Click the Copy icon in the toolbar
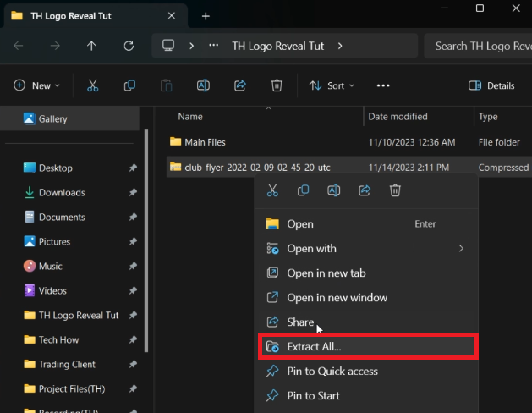 pos(129,85)
